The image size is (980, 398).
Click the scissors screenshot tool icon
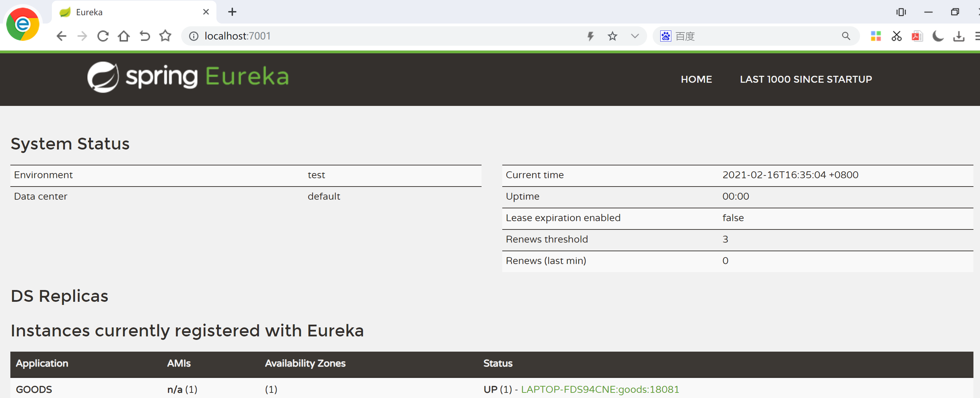[x=896, y=36]
